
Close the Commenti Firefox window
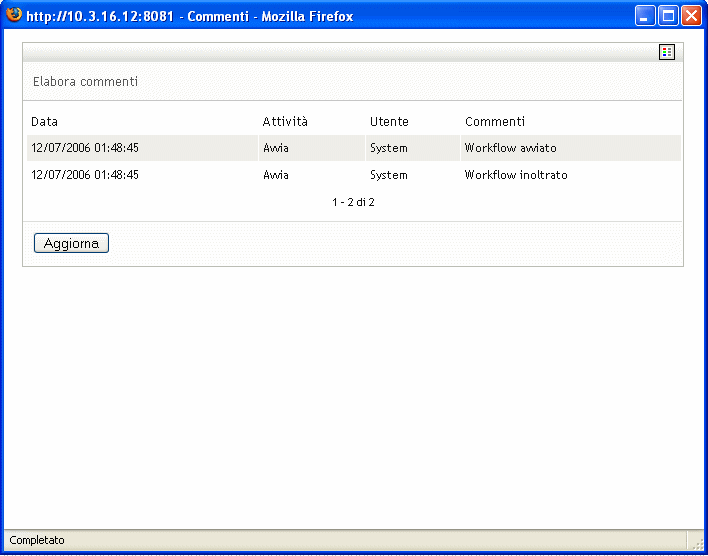click(x=691, y=16)
